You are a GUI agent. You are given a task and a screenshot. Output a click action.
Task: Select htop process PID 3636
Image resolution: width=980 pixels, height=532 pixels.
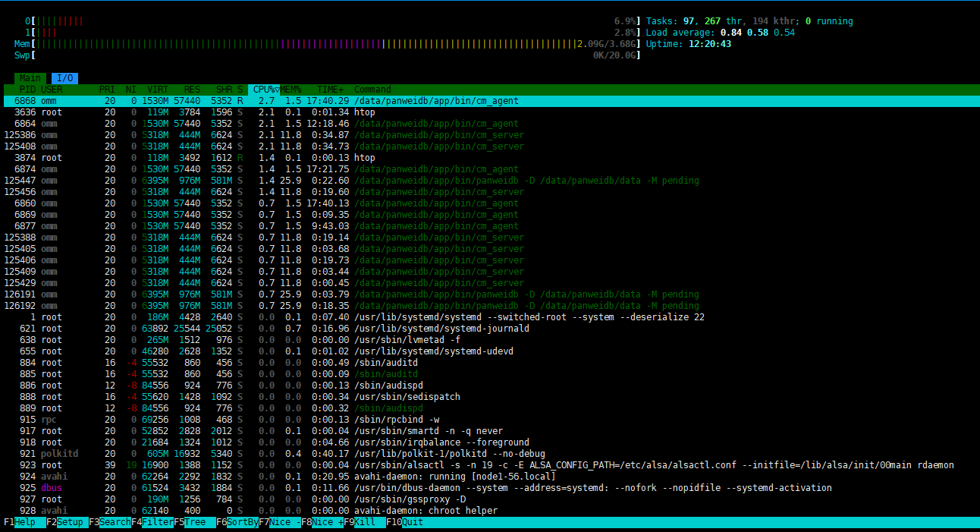(490, 112)
